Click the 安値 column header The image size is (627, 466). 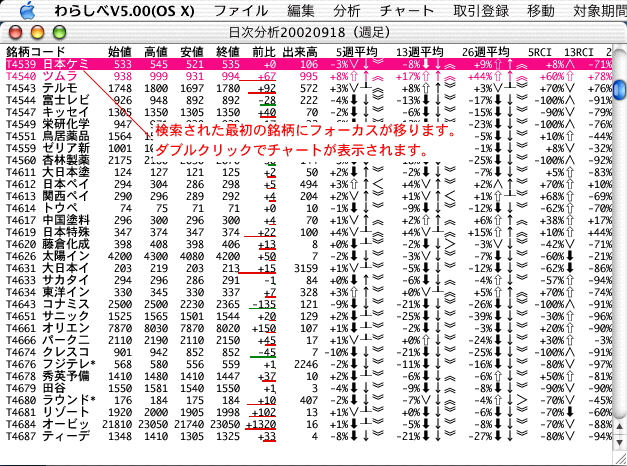click(192, 52)
